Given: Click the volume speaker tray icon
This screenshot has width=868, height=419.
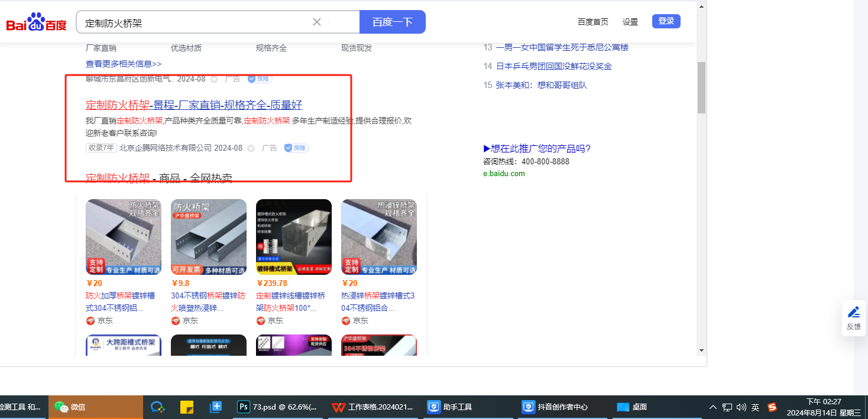Looking at the screenshot, I should coord(741,407).
